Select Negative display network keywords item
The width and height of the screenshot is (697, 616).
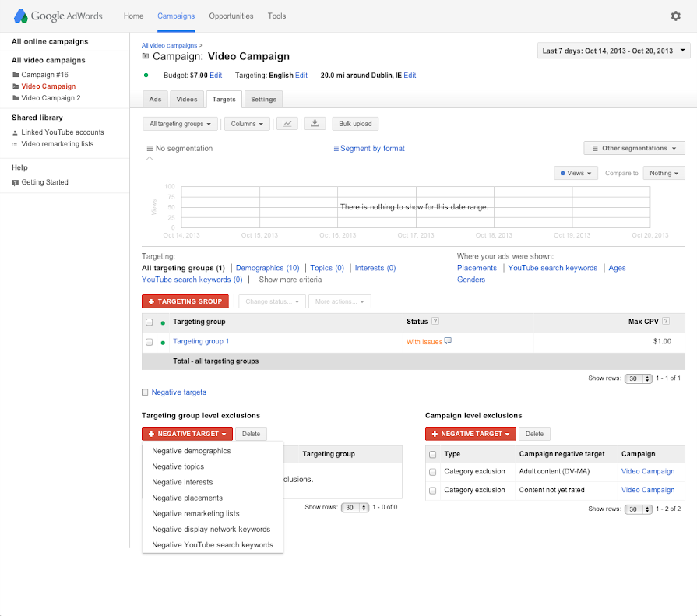[213, 530]
